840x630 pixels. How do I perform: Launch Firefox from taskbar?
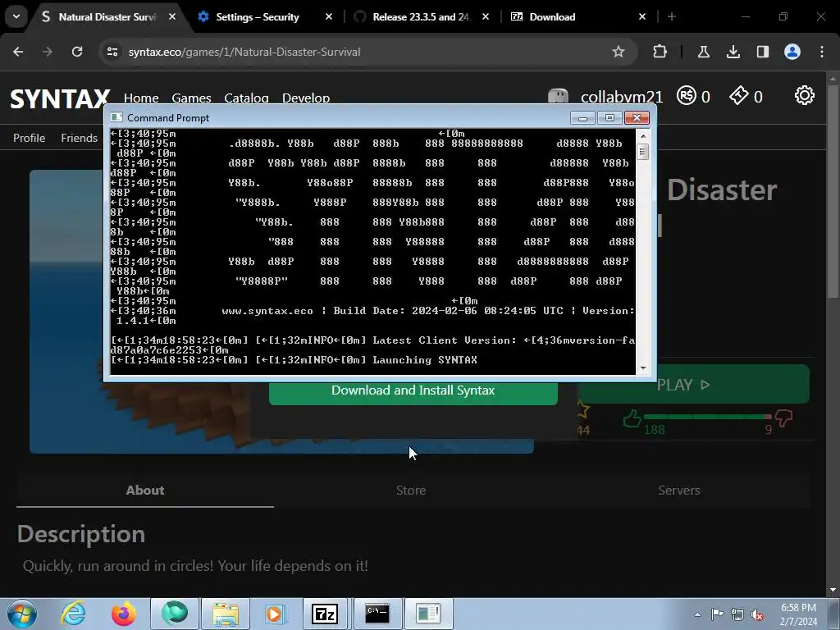(x=124, y=614)
